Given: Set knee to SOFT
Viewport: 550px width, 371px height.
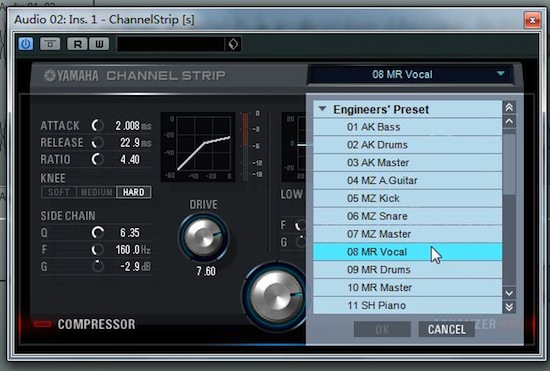Looking at the screenshot, I should point(59,192).
